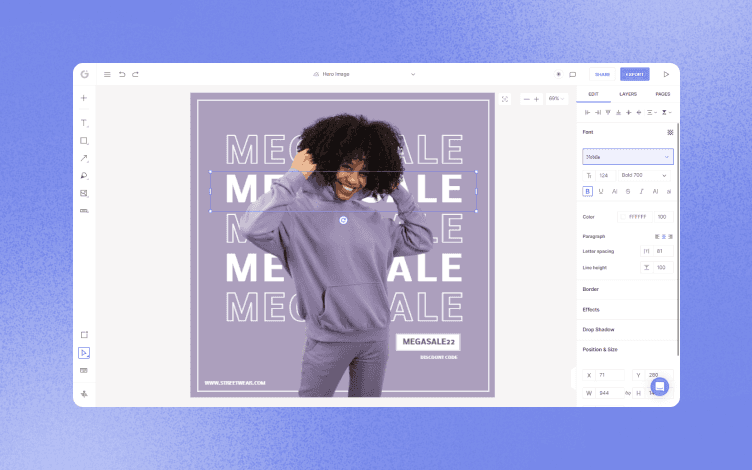Select the Rectangle shape tool
752x470 pixels.
(84, 141)
